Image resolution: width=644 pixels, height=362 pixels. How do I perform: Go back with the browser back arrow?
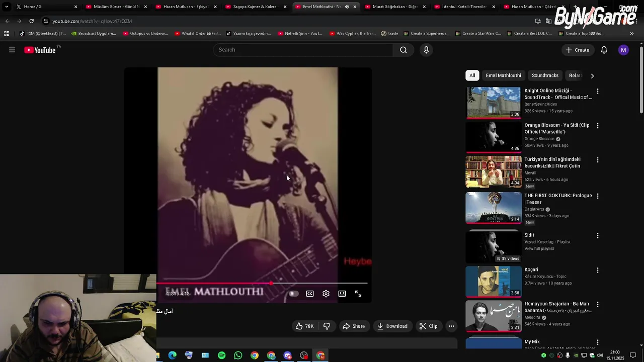7,21
